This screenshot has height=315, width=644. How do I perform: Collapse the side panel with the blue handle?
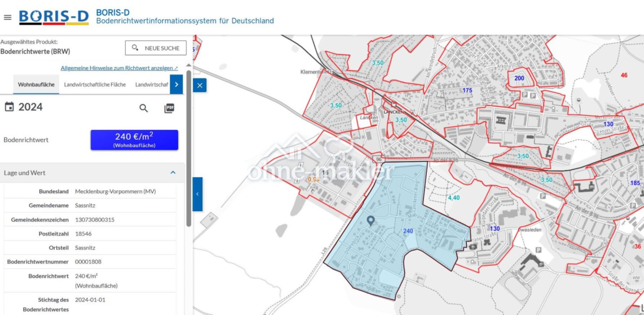coord(197,194)
